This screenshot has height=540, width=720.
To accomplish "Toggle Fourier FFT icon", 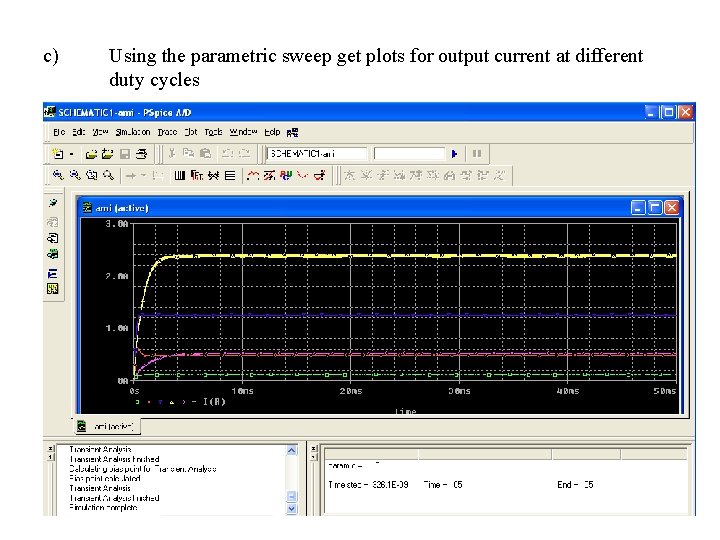I will [x=197, y=175].
